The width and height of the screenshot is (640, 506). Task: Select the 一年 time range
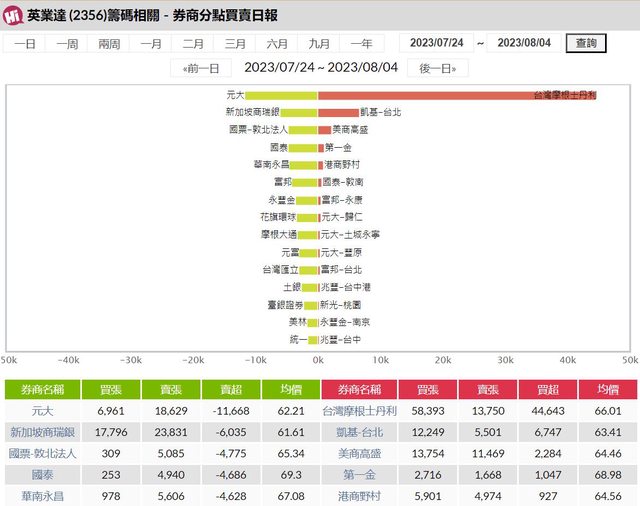tap(361, 44)
